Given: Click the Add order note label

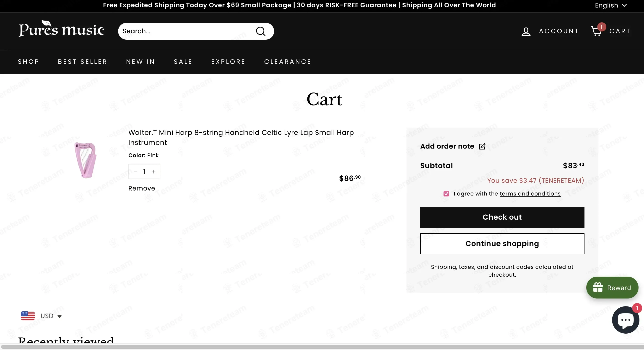Looking at the screenshot, I should pos(447,146).
